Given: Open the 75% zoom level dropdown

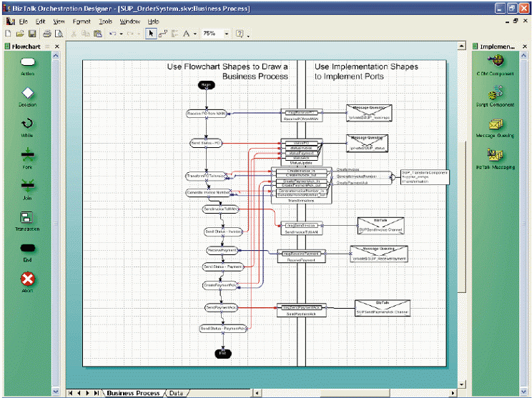Looking at the screenshot, I should click(227, 34).
